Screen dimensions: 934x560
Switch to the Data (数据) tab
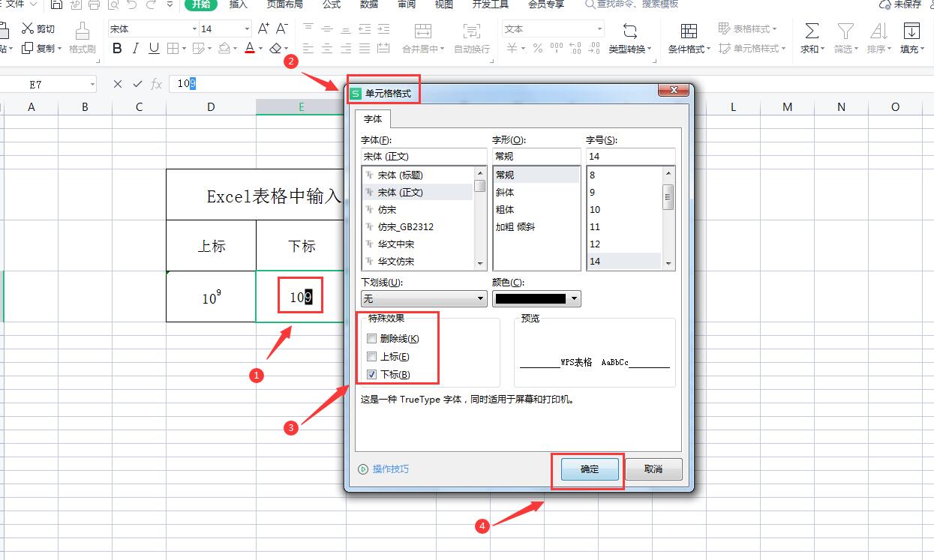click(369, 4)
